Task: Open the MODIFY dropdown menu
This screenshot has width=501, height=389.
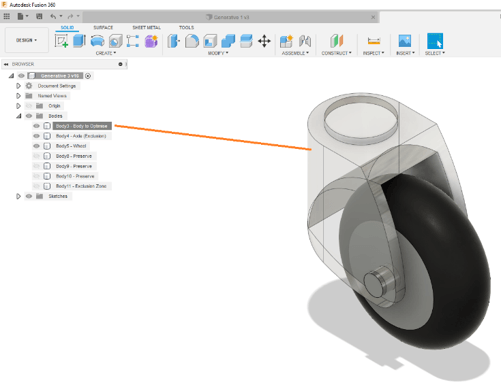Action: [x=218, y=53]
